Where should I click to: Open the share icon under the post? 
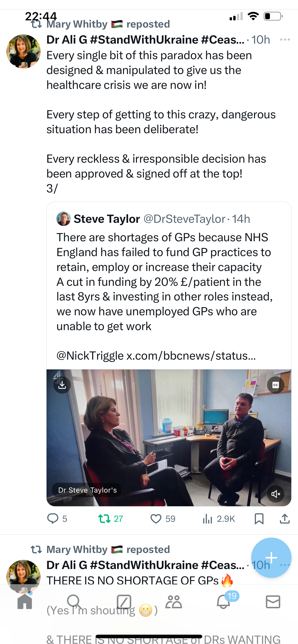285,519
